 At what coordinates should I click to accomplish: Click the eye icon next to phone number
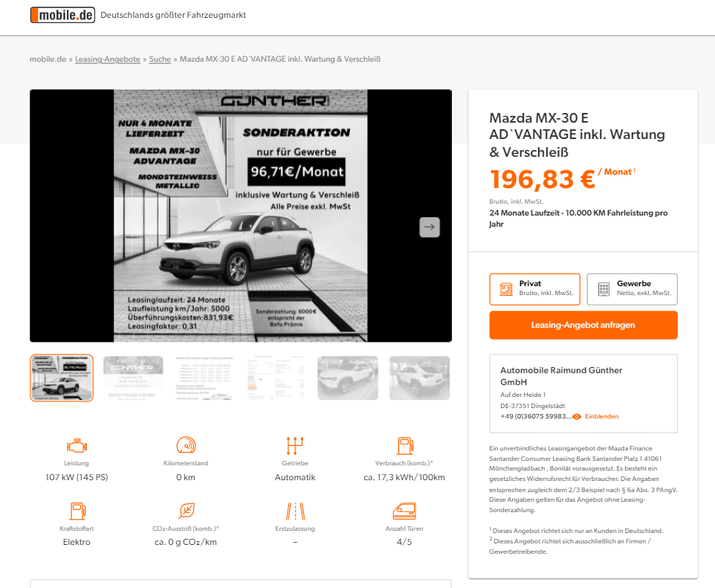[577, 416]
